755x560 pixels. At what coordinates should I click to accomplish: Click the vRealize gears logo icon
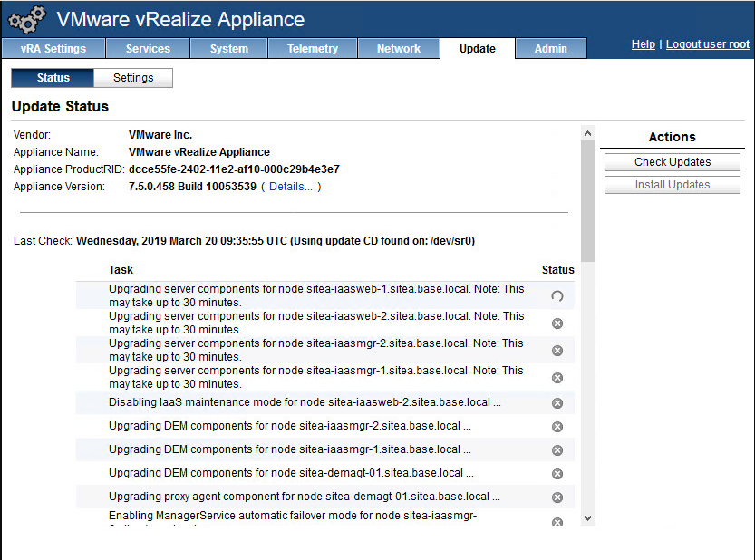(27, 20)
